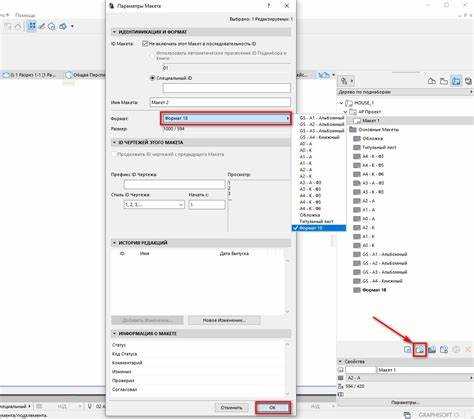Choose the Обложка entry in format list
The height and width of the screenshot is (419, 474).
[x=310, y=215]
